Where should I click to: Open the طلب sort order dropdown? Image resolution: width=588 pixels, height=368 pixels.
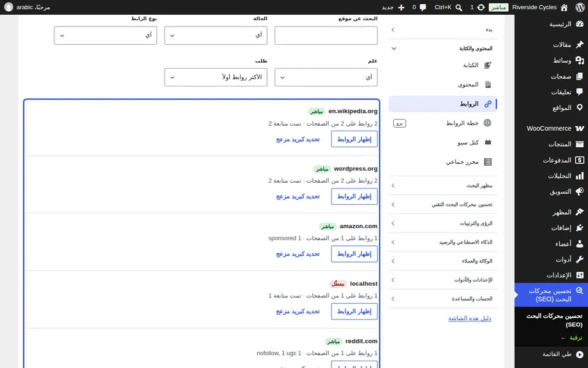pyautogui.click(x=216, y=77)
